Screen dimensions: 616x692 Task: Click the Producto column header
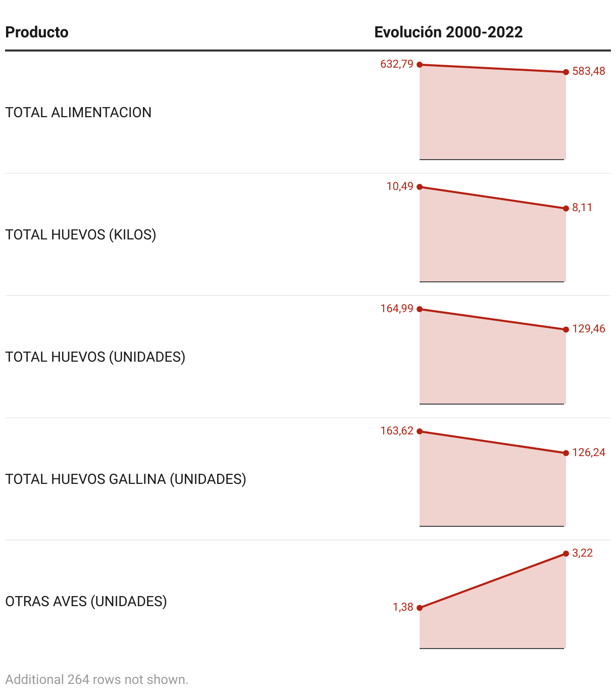[37, 32]
